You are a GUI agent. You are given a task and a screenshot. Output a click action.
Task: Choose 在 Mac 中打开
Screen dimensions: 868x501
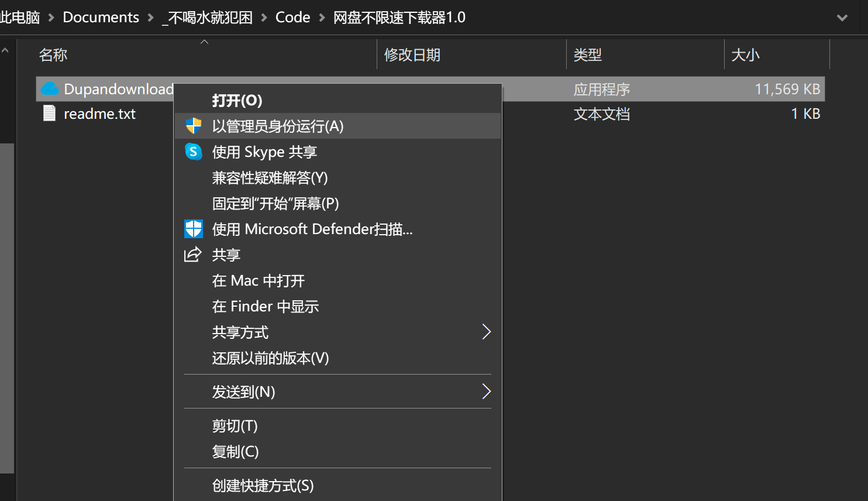(259, 281)
